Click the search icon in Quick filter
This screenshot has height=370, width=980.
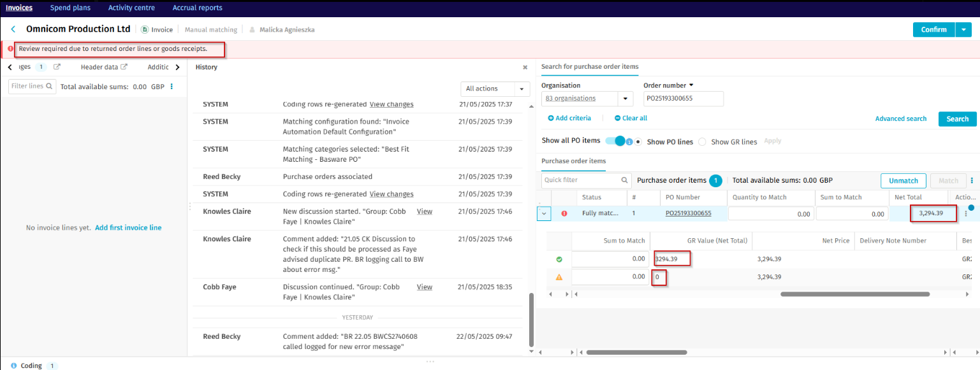624,180
